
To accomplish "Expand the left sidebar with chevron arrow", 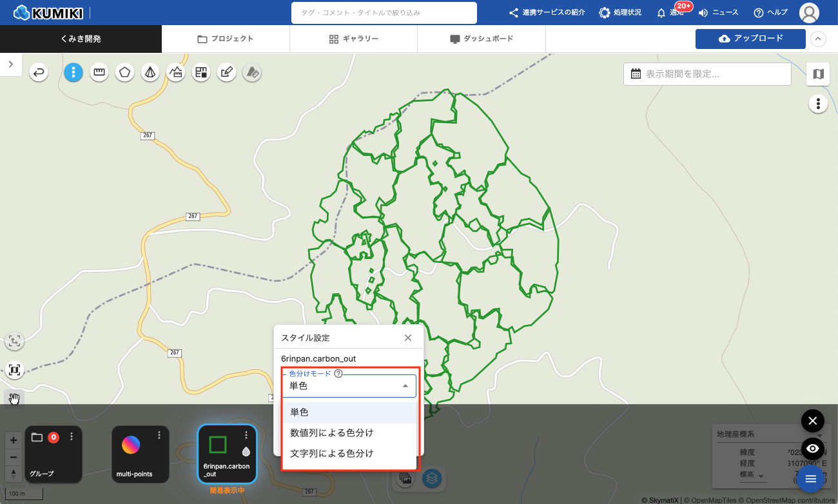I will tap(11, 64).
